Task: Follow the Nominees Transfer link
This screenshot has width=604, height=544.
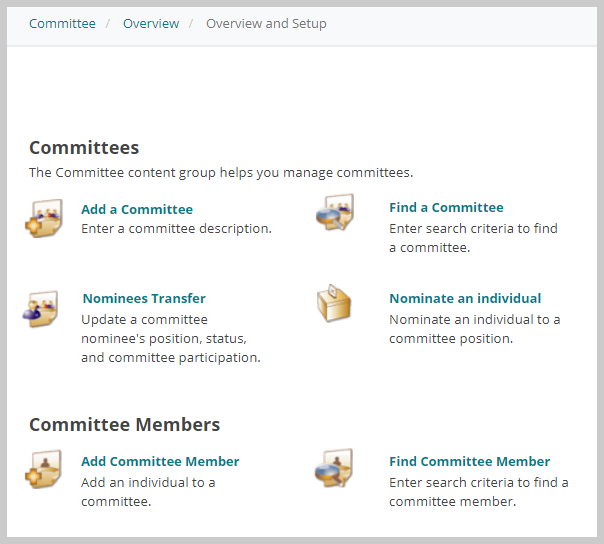Action: pos(144,298)
